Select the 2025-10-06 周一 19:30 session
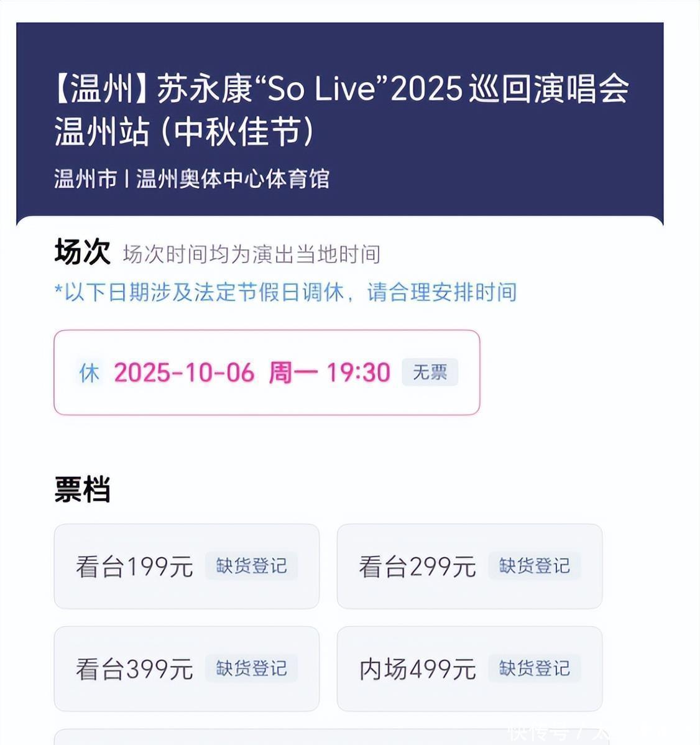 [x=267, y=372]
